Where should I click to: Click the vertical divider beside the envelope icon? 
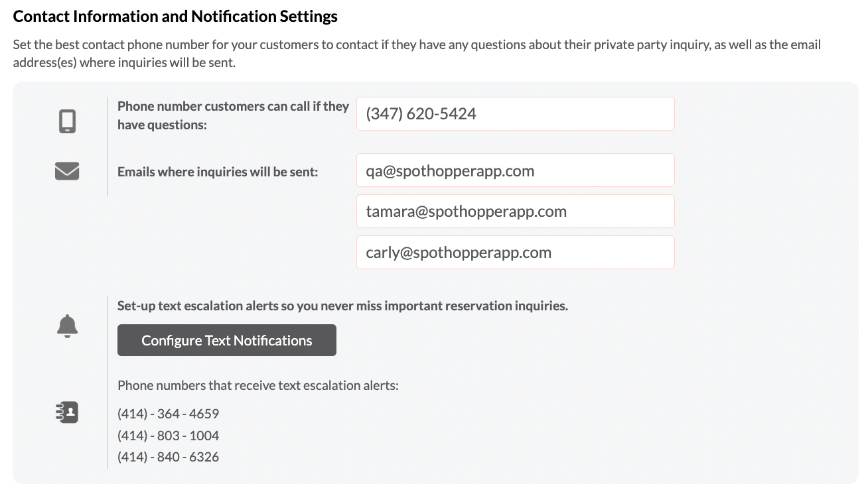pyautogui.click(x=107, y=147)
